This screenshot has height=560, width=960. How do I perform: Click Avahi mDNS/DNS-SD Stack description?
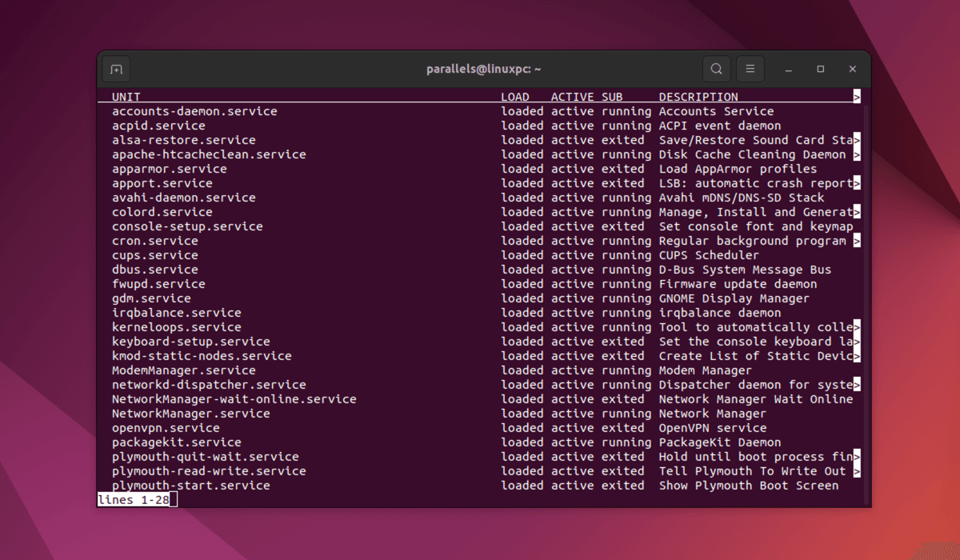click(x=742, y=198)
